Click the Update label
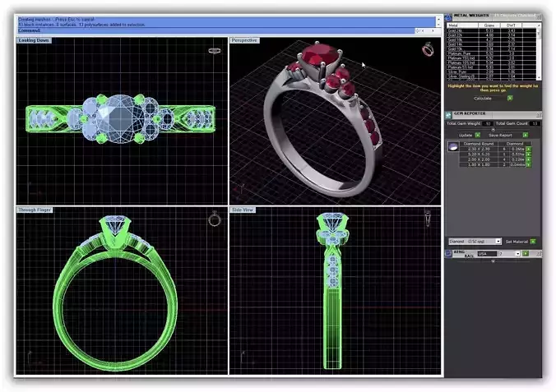This screenshot has width=556, height=392. (x=466, y=135)
